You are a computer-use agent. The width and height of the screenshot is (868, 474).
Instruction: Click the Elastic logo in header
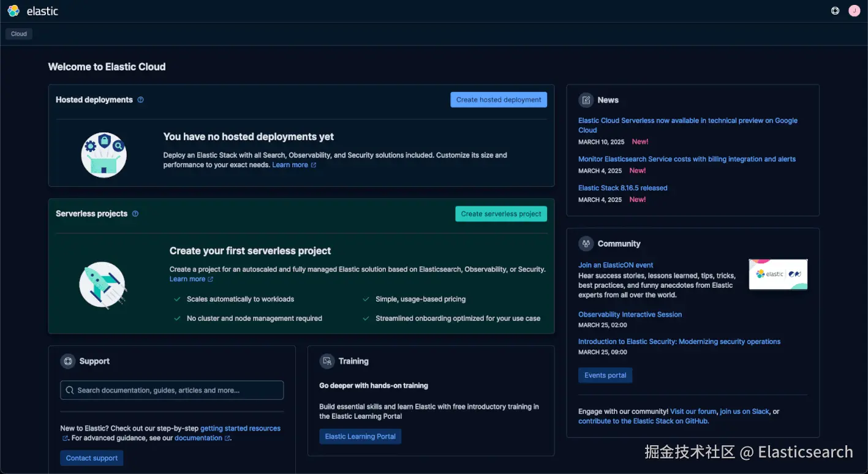33,11
